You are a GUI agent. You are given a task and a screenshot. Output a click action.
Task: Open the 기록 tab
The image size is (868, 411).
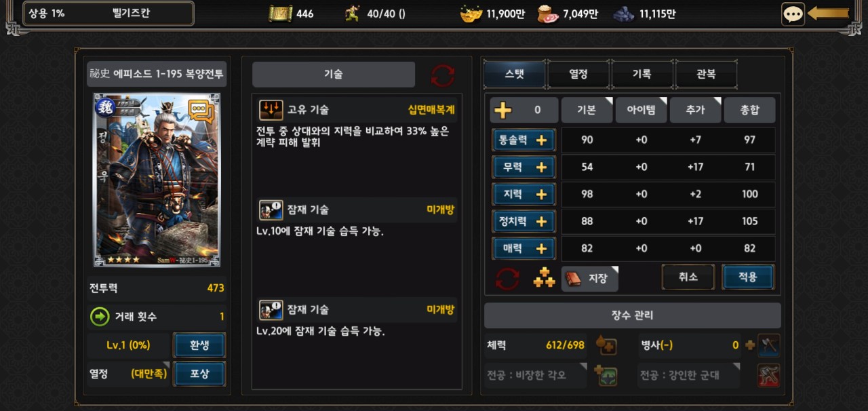(x=642, y=75)
